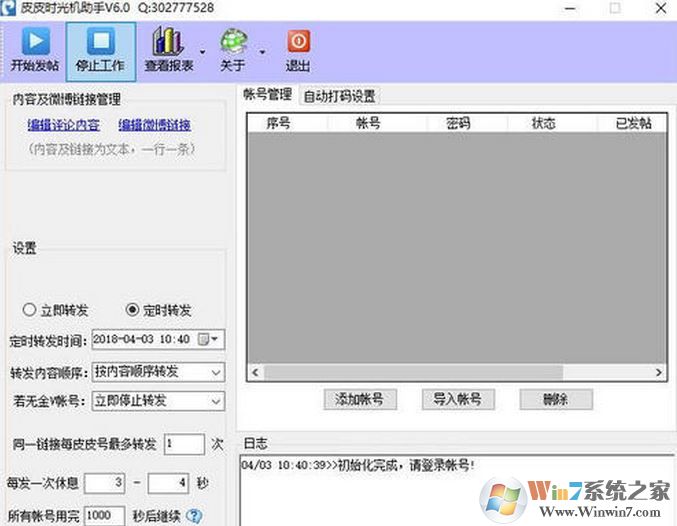
Task: Click the blue question mark help icon
Action: pyautogui.click(x=194, y=515)
